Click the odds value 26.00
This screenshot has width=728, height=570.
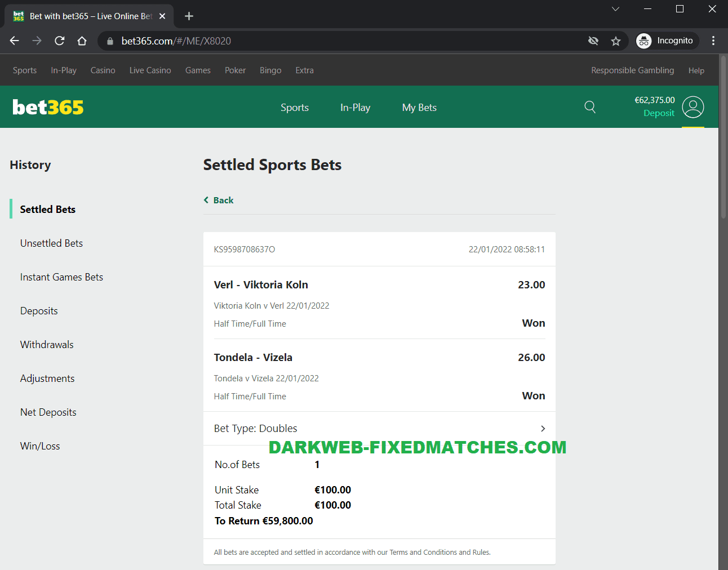531,358
